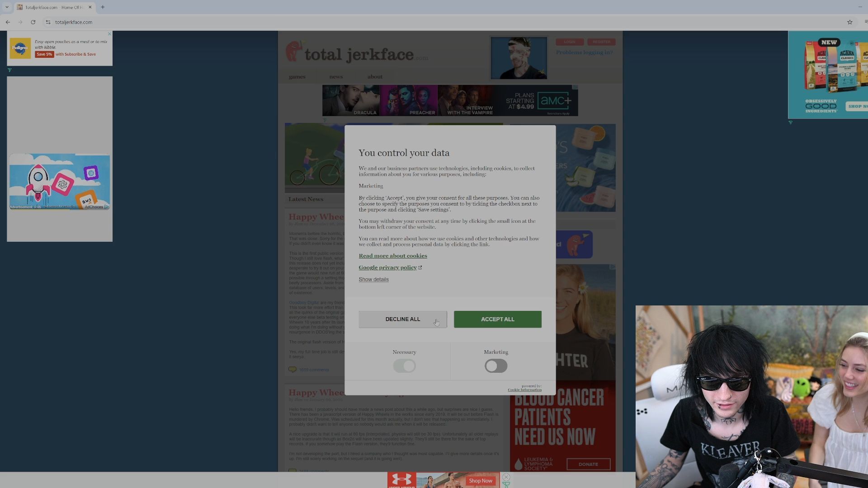Click the browser back arrow
The height and width of the screenshot is (488, 868).
click(8, 22)
